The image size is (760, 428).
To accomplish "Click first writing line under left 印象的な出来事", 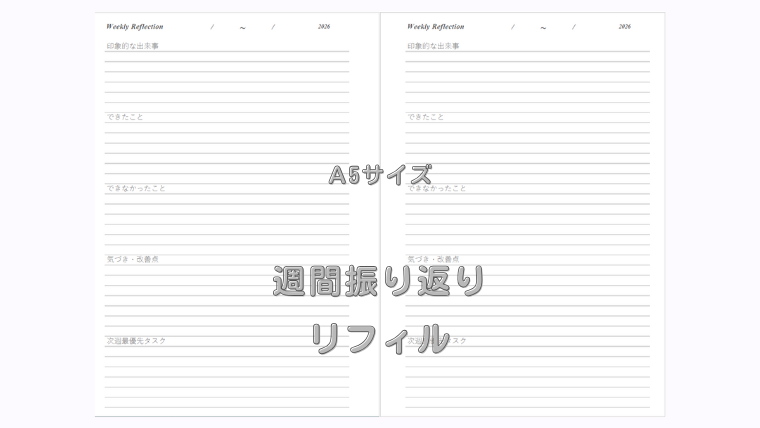I will pyautogui.click(x=227, y=61).
